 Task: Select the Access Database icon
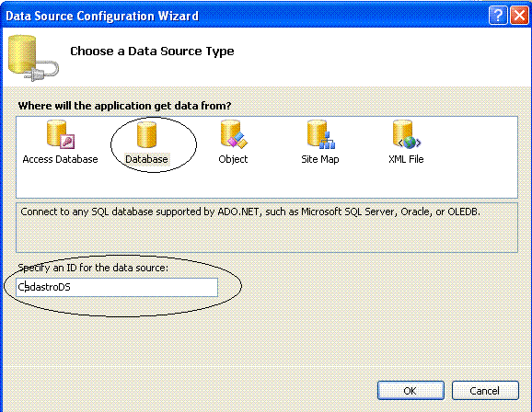coord(61,134)
